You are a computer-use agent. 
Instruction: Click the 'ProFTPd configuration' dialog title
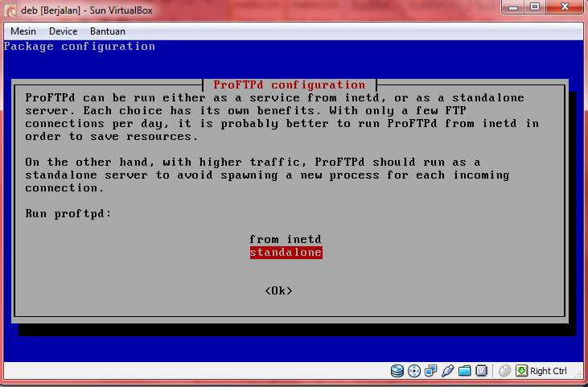tap(289, 84)
